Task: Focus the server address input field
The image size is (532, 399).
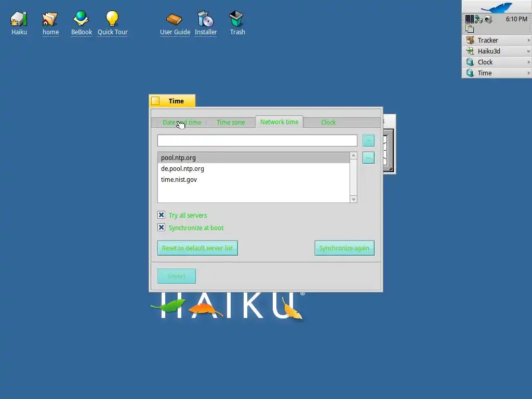Action: click(257, 140)
